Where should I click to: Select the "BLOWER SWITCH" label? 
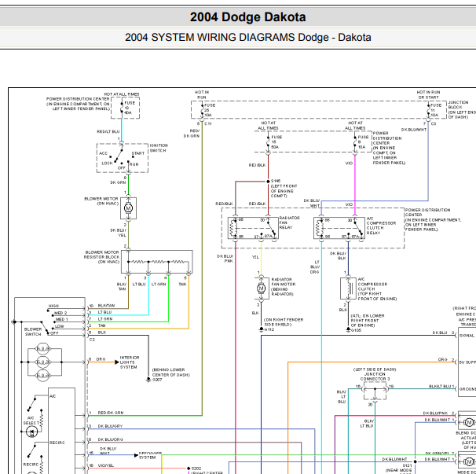pyautogui.click(x=33, y=332)
